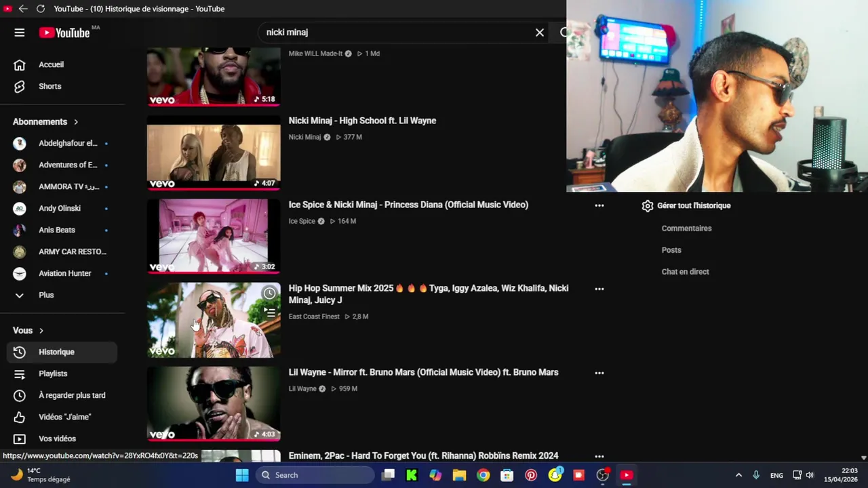This screenshot has width=868, height=488.
Task: Open Pinterest from taskbar
Action: click(x=531, y=475)
